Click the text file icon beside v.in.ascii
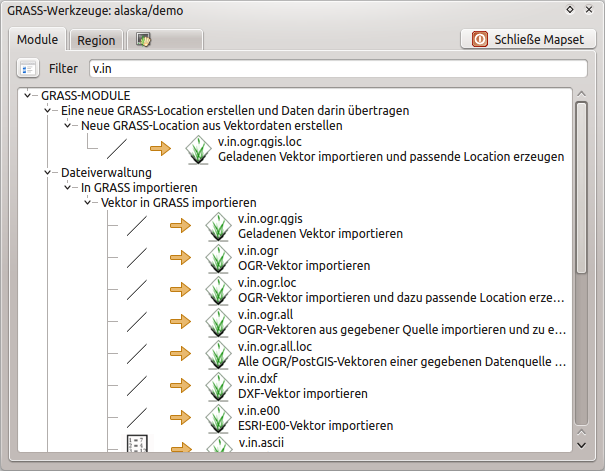This screenshot has height=471, width=605. (137, 445)
